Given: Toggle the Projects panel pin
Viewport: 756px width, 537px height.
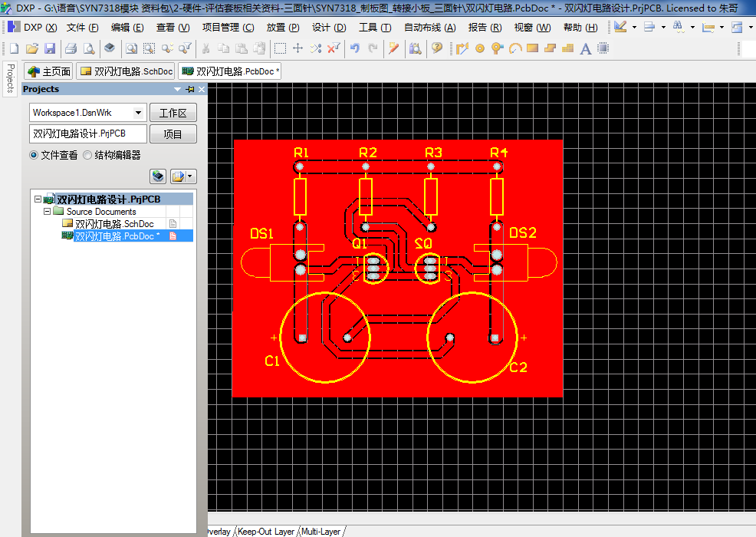Looking at the screenshot, I should tap(190, 89).
